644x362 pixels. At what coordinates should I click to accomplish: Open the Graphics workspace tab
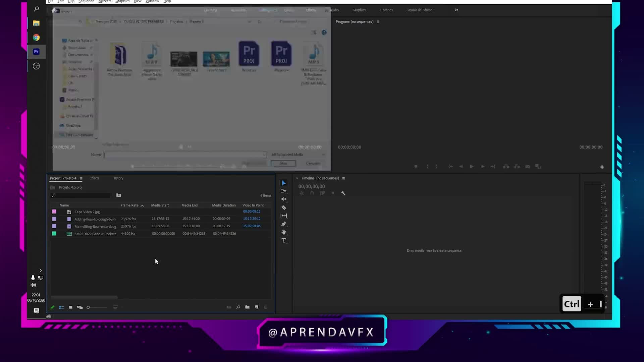[x=359, y=10]
